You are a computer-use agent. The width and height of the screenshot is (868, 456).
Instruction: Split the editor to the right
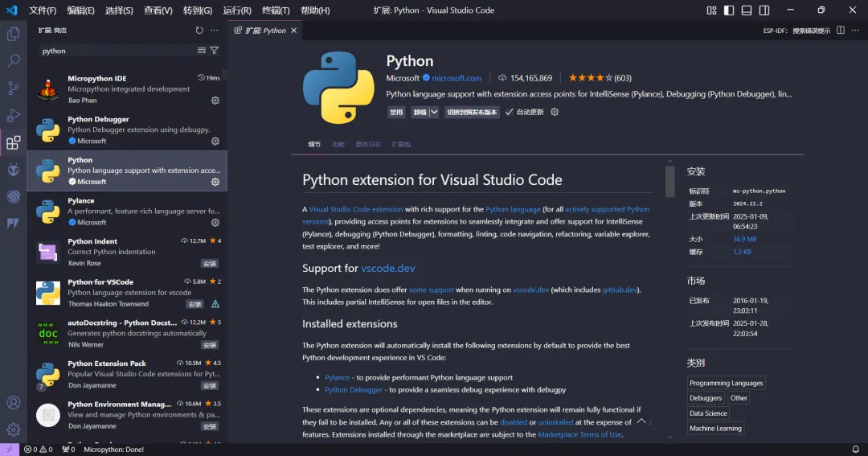[x=841, y=31]
